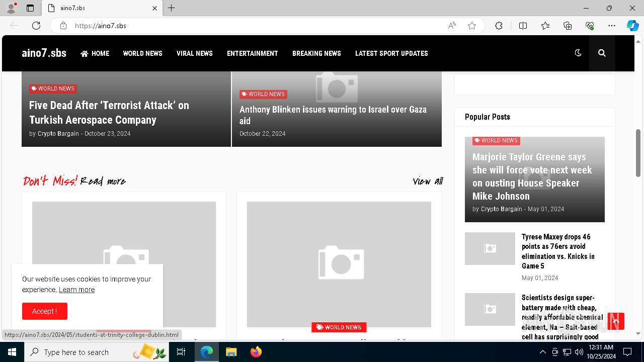Open File Explorer from taskbar
The width and height of the screenshot is (644, 362).
pos(231,352)
